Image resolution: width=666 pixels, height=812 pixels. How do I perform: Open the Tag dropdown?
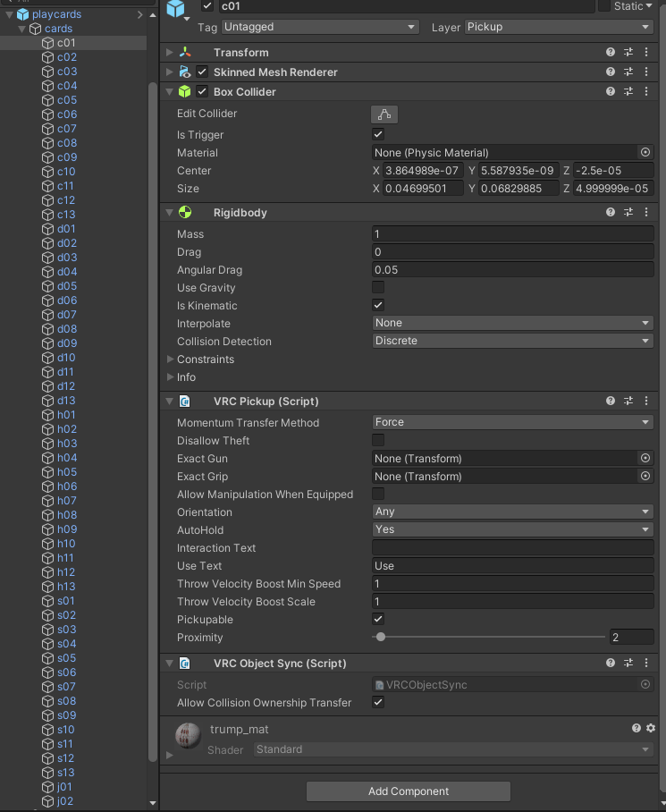[x=320, y=27]
